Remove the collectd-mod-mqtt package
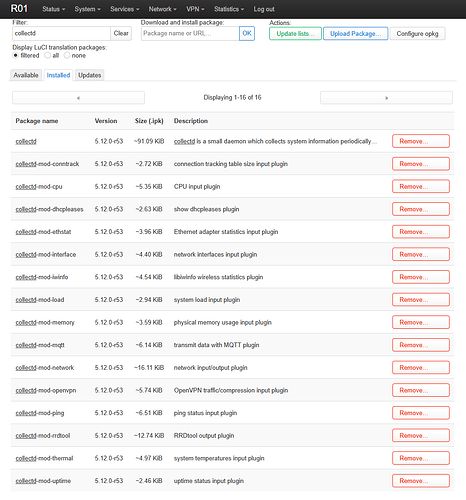 click(x=421, y=345)
